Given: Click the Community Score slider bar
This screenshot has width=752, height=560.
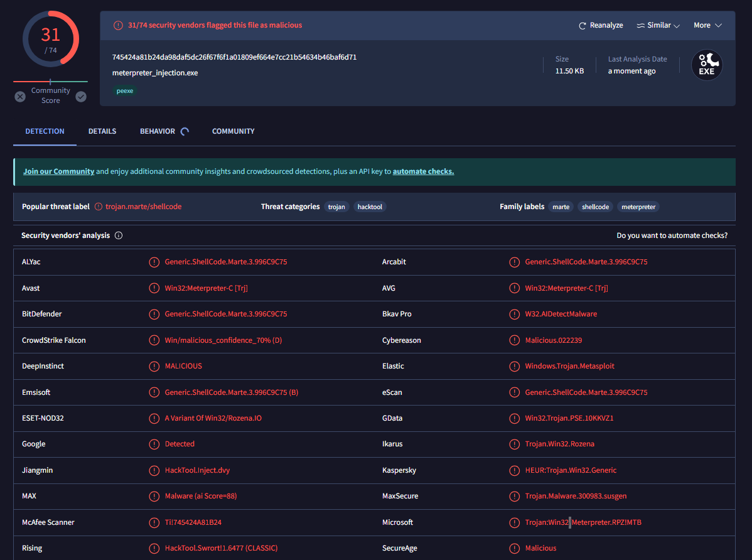Looking at the screenshot, I should [x=50, y=82].
